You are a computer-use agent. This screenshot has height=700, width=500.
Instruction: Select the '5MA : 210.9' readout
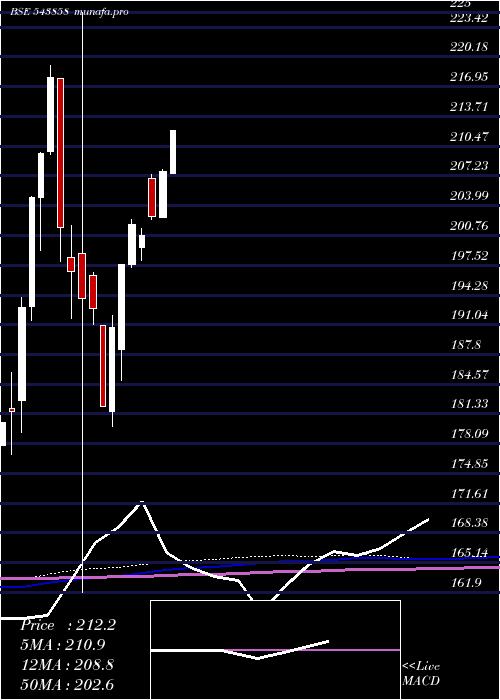click(63, 644)
